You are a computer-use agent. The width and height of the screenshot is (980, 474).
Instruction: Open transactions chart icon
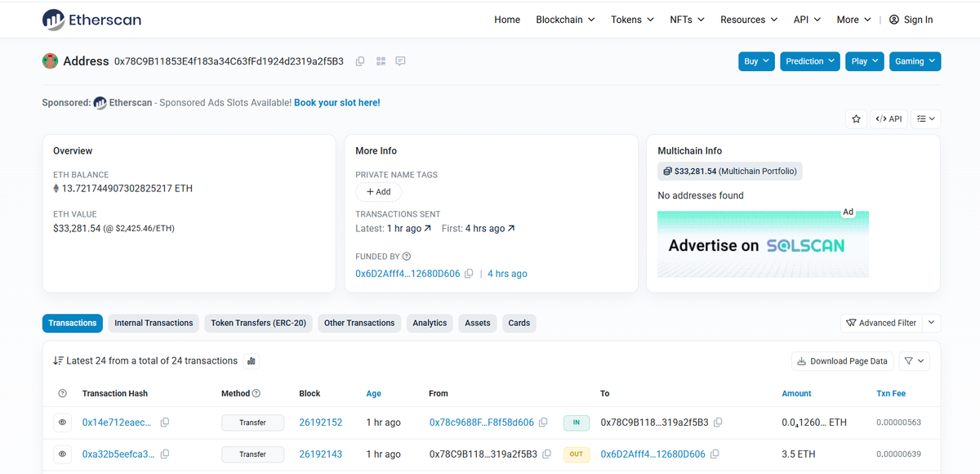point(252,361)
